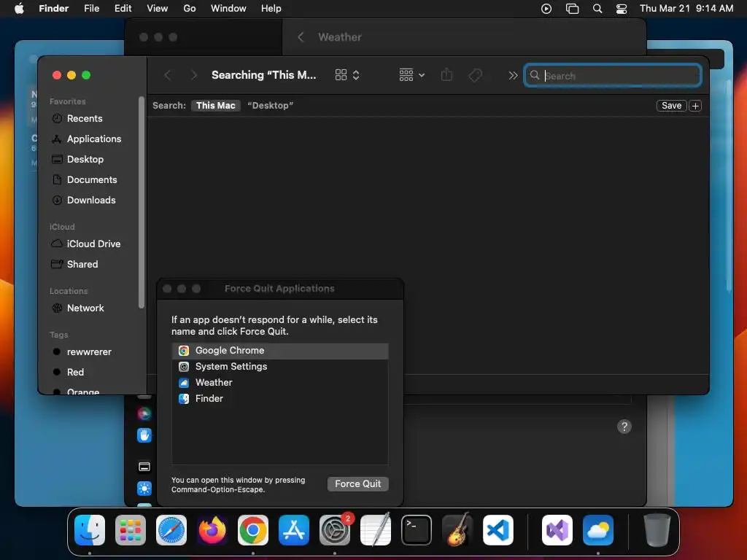Open Google Chrome in the Dock
Screen dimensions: 747x560
point(253,530)
